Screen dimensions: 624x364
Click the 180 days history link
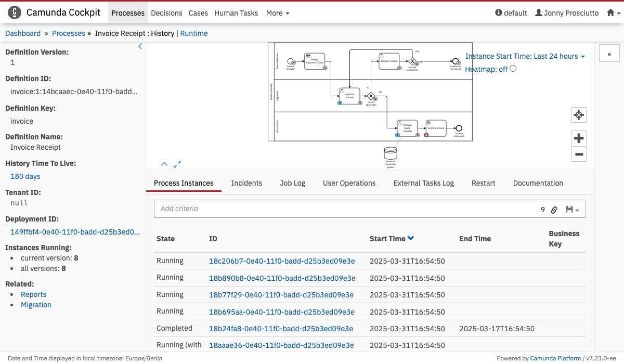[x=25, y=176]
